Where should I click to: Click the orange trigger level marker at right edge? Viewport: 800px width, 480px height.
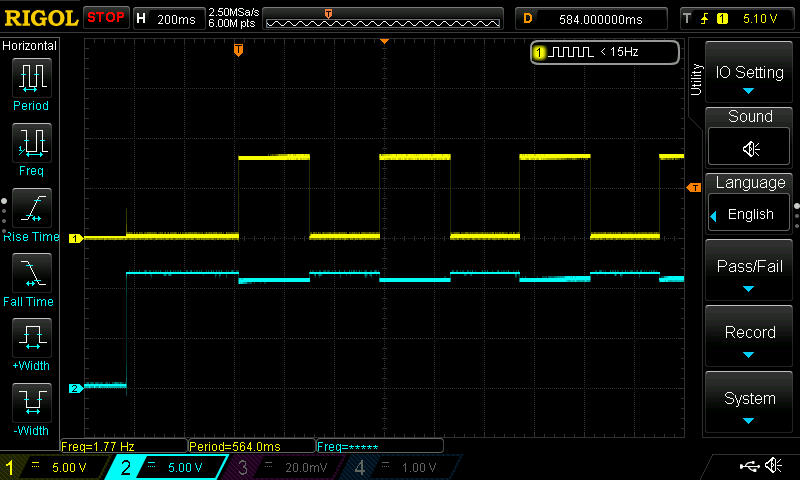(x=694, y=188)
